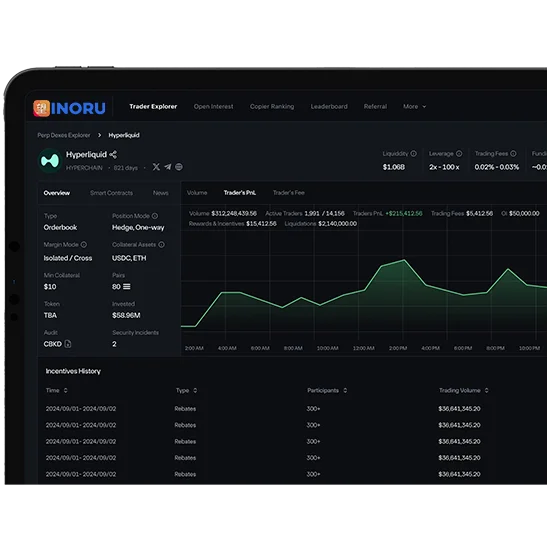Click the Hyperliquid round logo

click(x=50, y=161)
